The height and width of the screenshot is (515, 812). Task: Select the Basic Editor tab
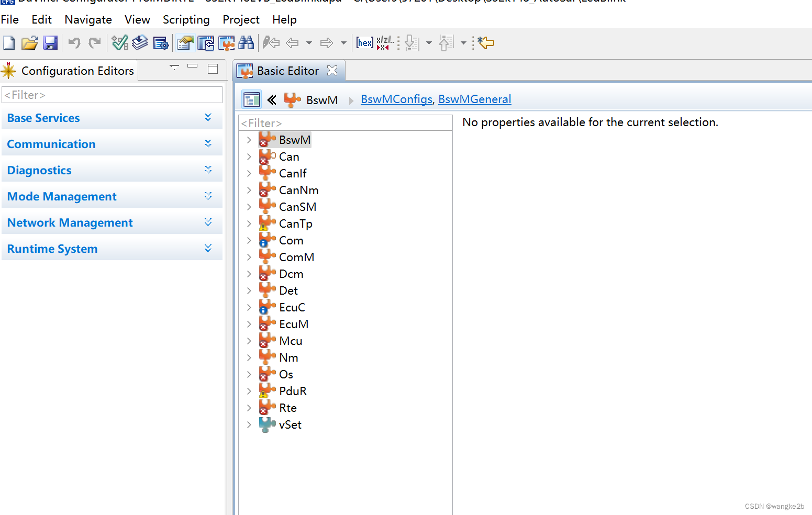tap(288, 71)
